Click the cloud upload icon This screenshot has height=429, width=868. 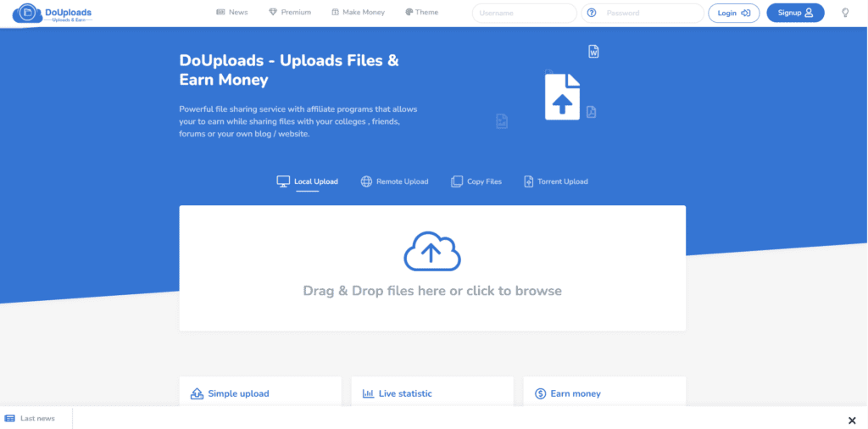[431, 250]
